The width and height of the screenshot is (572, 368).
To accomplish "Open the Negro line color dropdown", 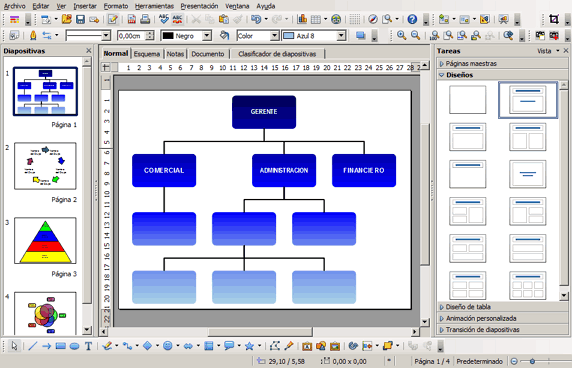I will 207,36.
